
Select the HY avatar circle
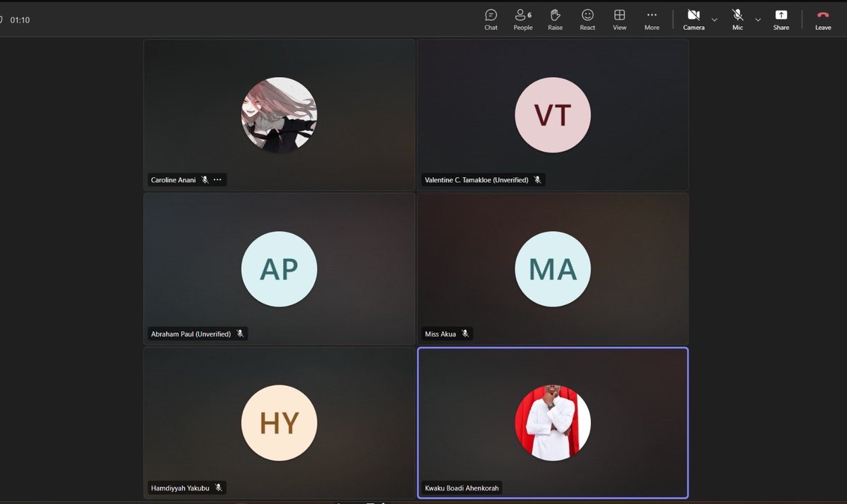279,423
